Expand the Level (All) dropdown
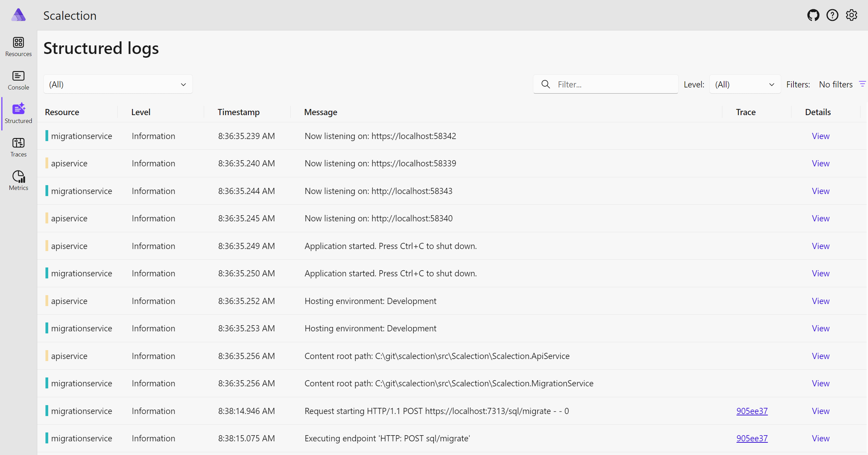 [x=745, y=84]
